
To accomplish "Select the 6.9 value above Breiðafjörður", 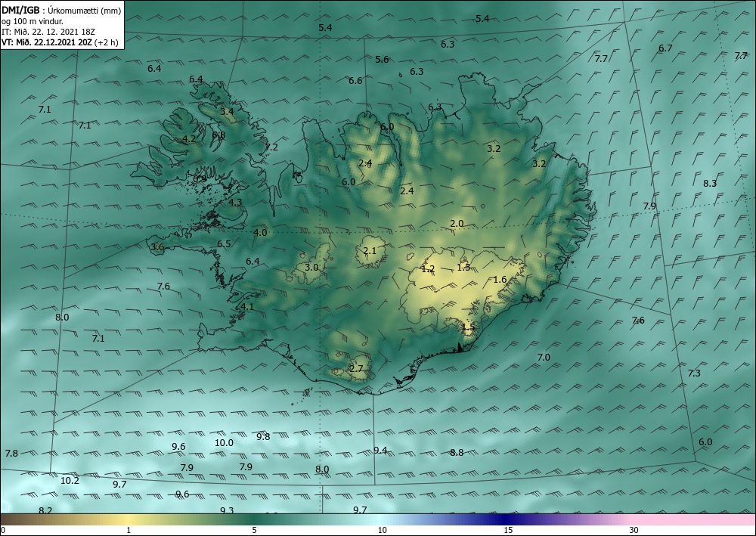I will click(200, 179).
